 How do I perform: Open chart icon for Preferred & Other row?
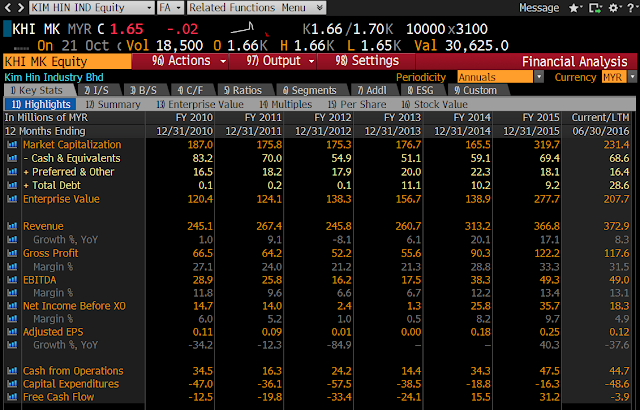coord(12,172)
